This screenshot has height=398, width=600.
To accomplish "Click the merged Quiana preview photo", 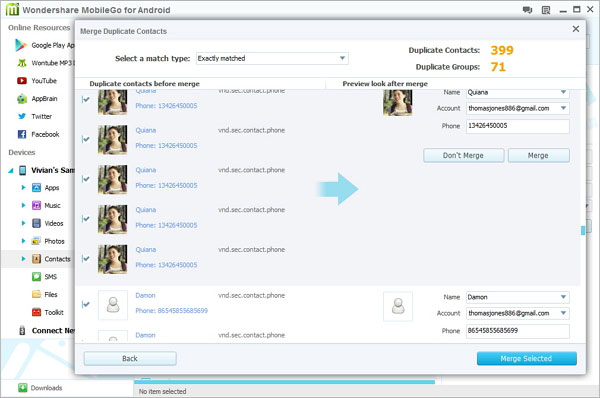I will tap(398, 102).
